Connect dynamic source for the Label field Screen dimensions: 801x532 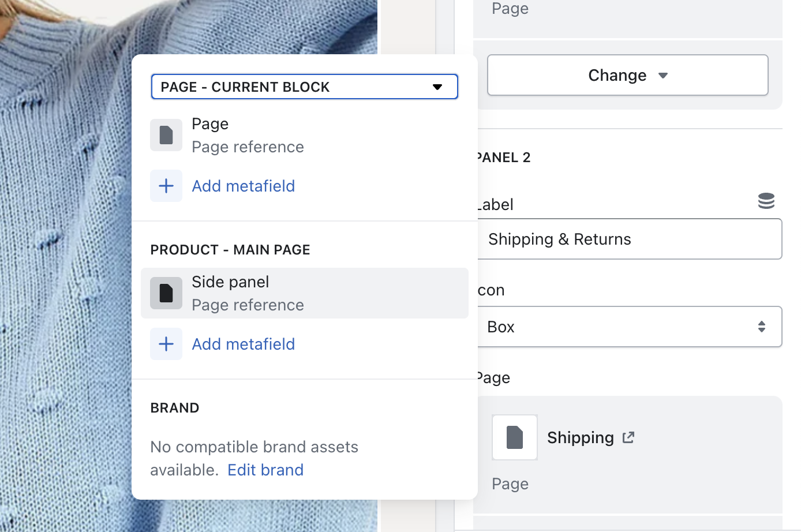(766, 201)
